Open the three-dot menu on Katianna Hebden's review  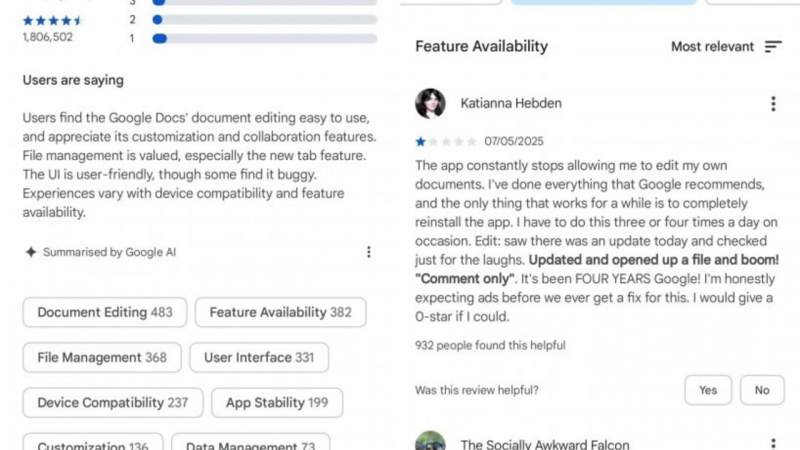(773, 104)
